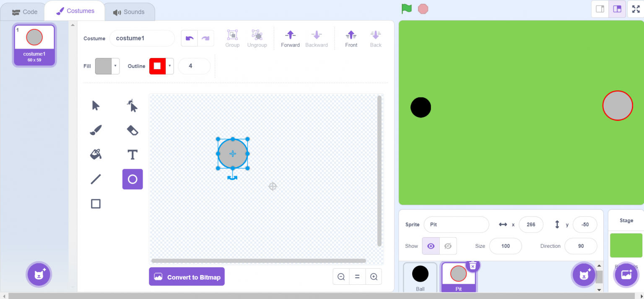Screen dimensions: 644x299
Task: Open the Fill color dropdown
Action: click(115, 66)
